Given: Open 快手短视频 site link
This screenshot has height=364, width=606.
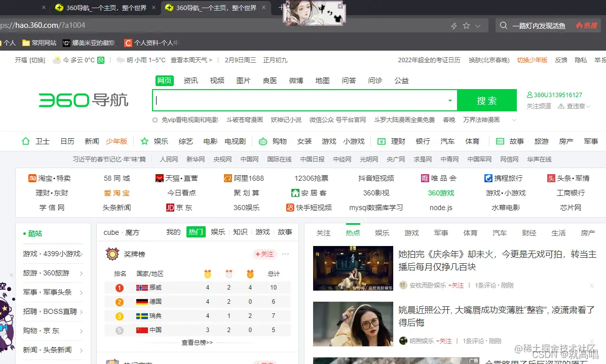Looking at the screenshot, I should [x=309, y=207].
